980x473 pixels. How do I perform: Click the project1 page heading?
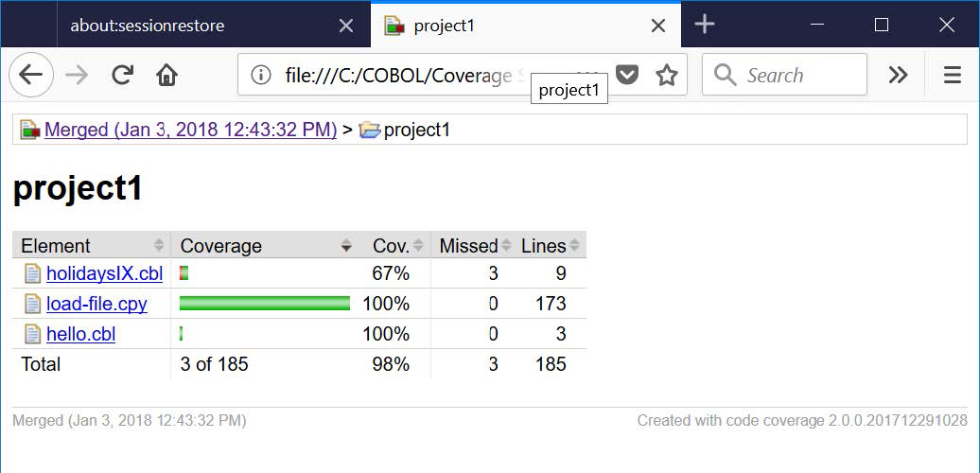[79, 188]
